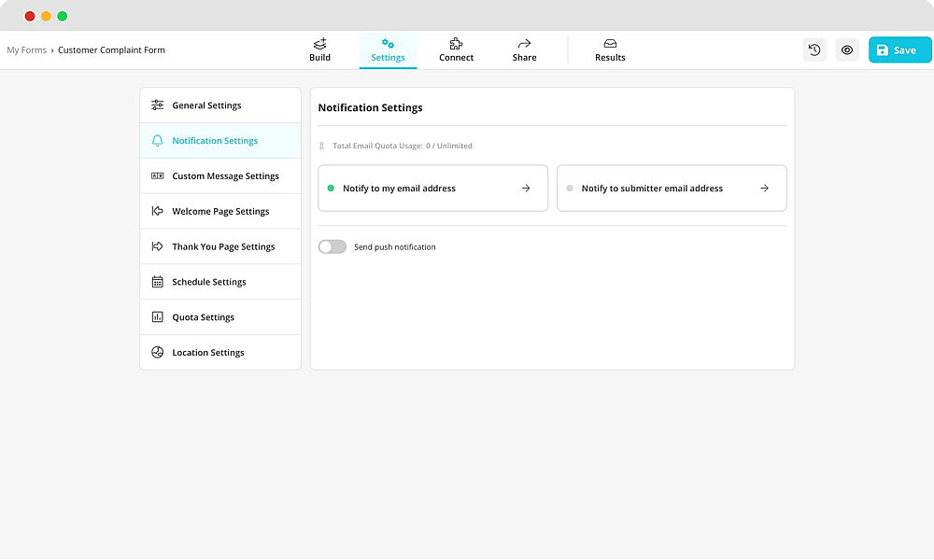Click the Share arrow icon
Image resolution: width=934 pixels, height=560 pixels.
coord(524,44)
